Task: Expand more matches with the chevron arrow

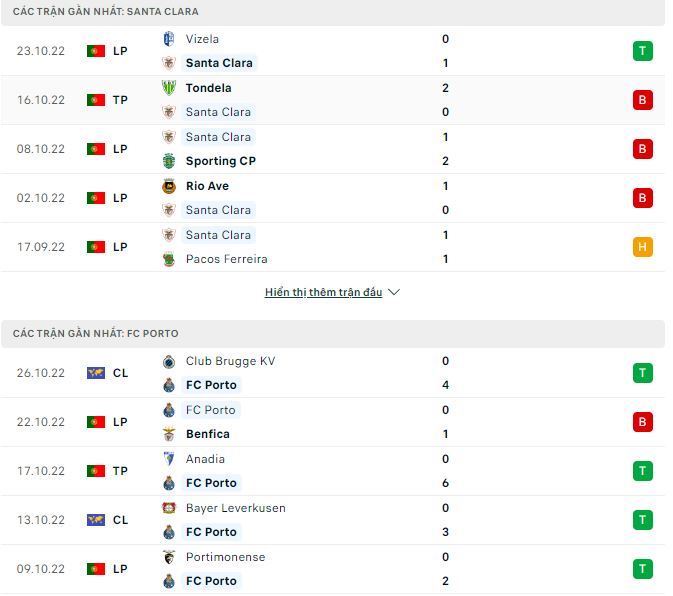Action: coord(393,292)
